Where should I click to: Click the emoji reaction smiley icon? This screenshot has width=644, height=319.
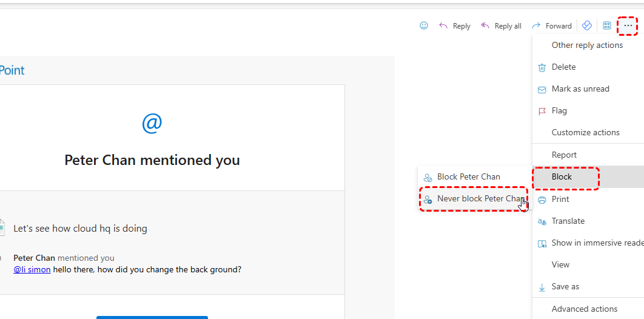tap(424, 25)
